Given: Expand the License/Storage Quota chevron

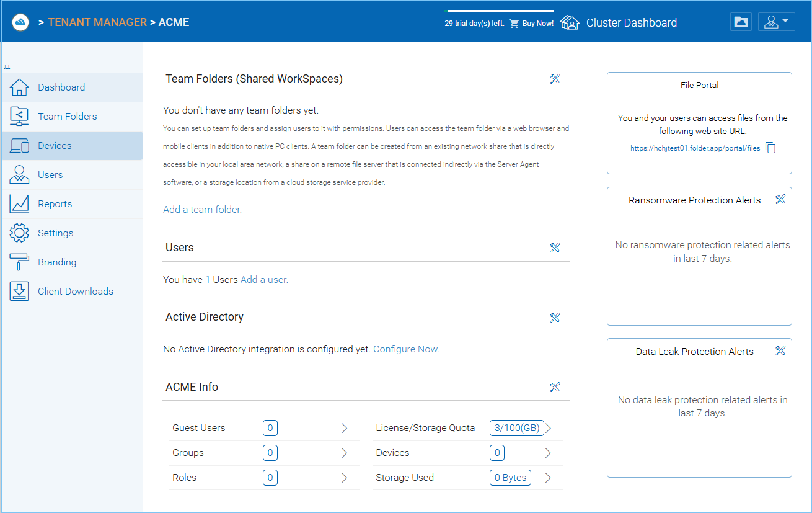Looking at the screenshot, I should [x=548, y=428].
